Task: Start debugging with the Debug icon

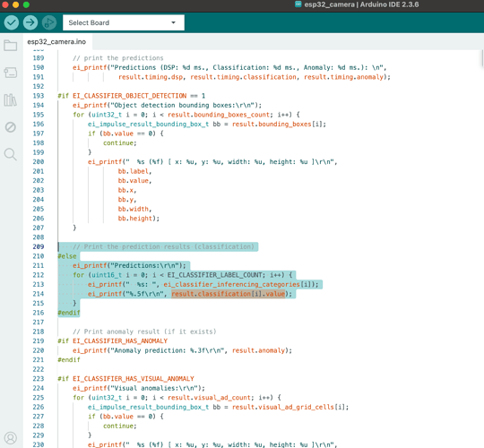Action: click(49, 22)
